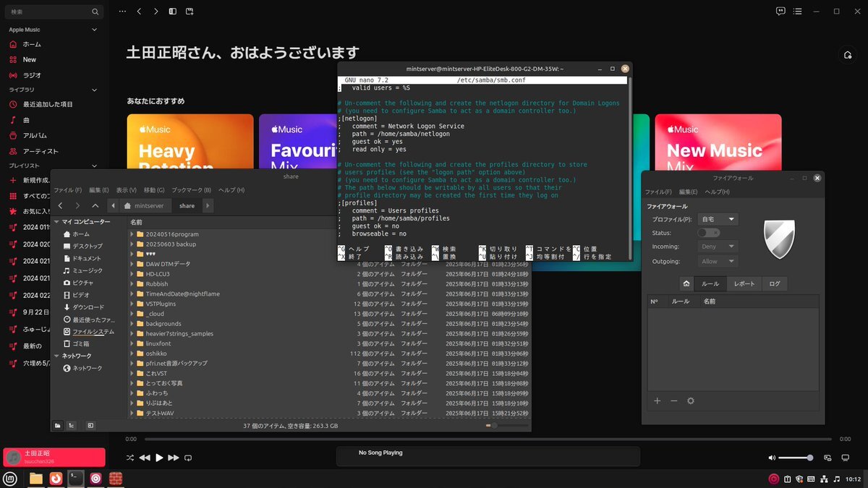Go forward in the music app
This screenshot has width=868, height=488.
156,12
